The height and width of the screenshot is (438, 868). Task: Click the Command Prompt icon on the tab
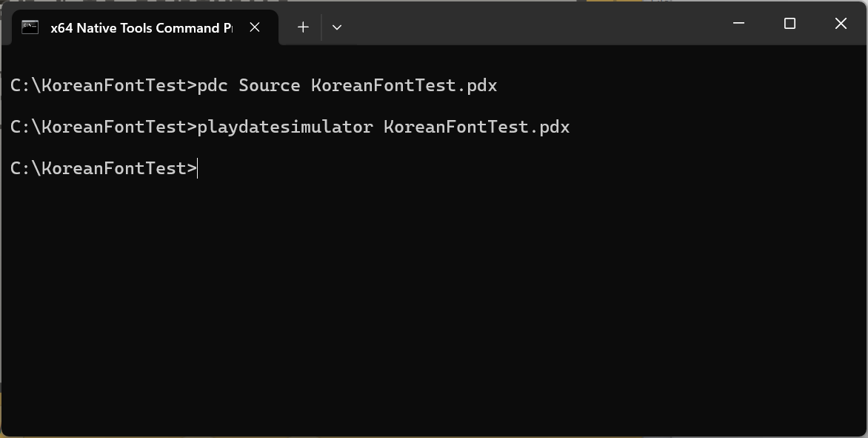tap(30, 27)
